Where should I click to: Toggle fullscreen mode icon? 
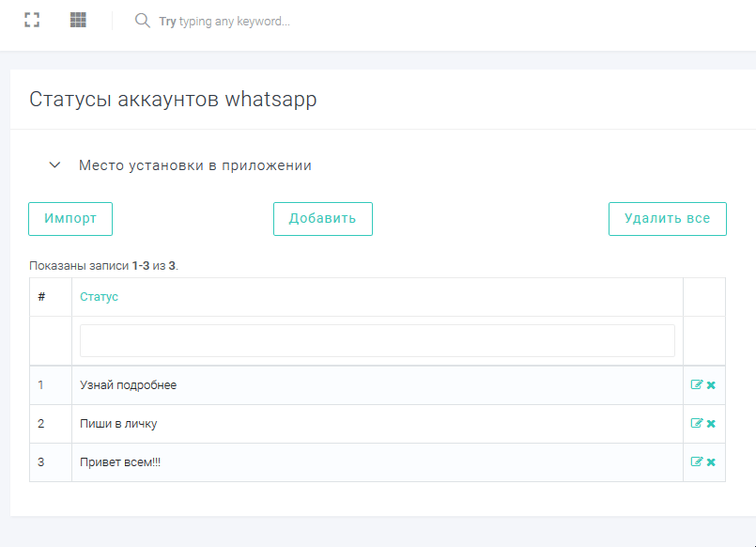tap(32, 20)
